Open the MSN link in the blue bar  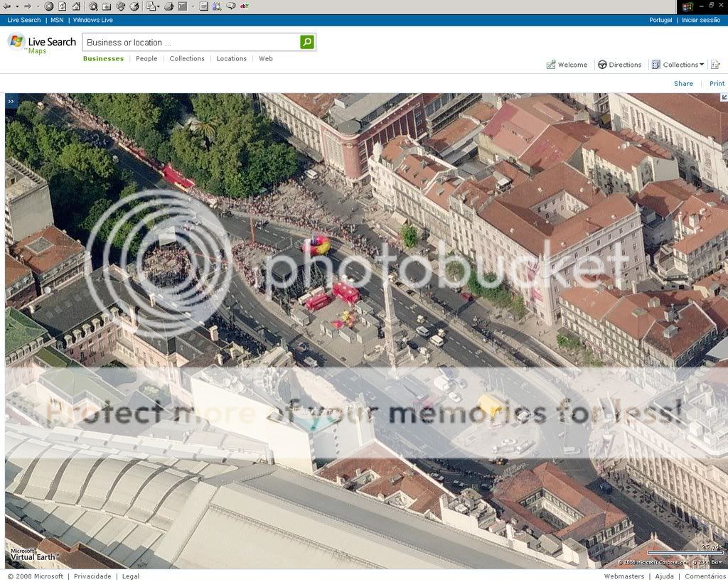57,20
